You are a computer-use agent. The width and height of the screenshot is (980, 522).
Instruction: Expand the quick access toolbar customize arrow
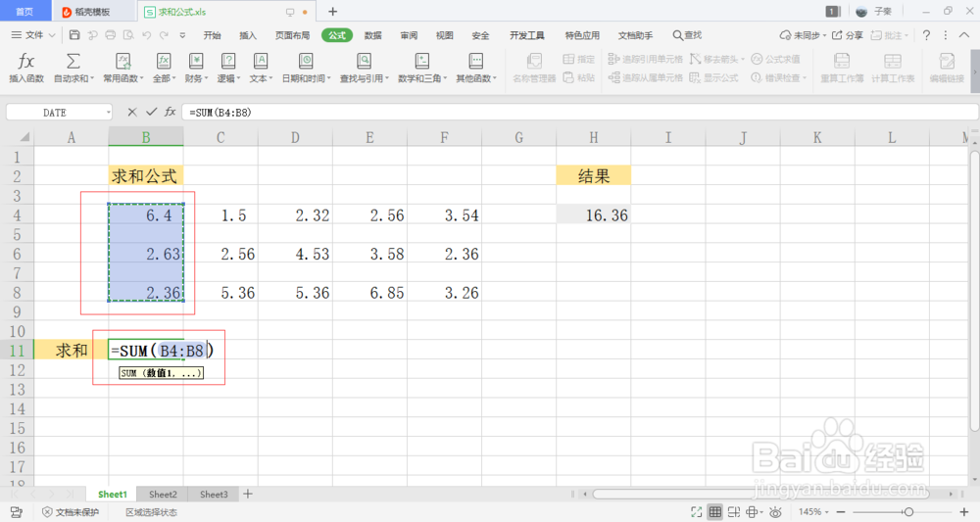(182, 35)
